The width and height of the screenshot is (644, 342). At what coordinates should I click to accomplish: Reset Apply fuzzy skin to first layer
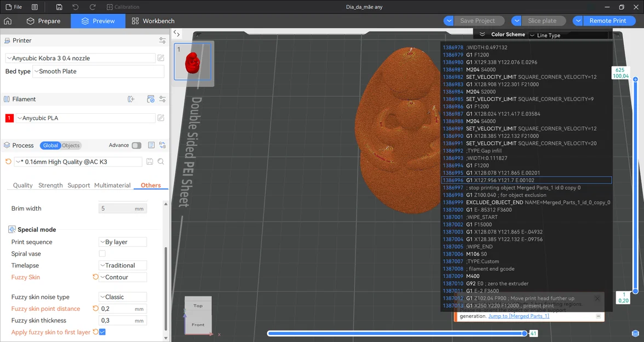point(95,332)
